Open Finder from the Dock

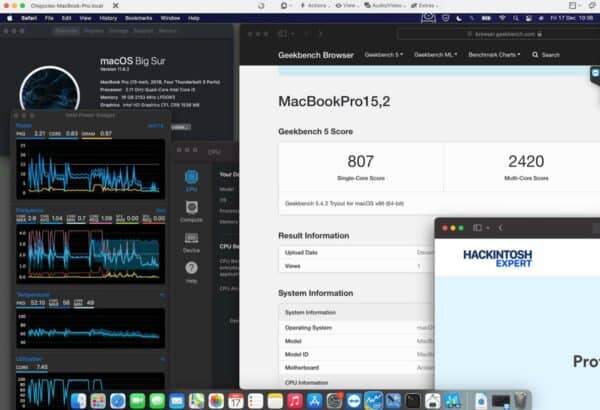tap(78, 401)
